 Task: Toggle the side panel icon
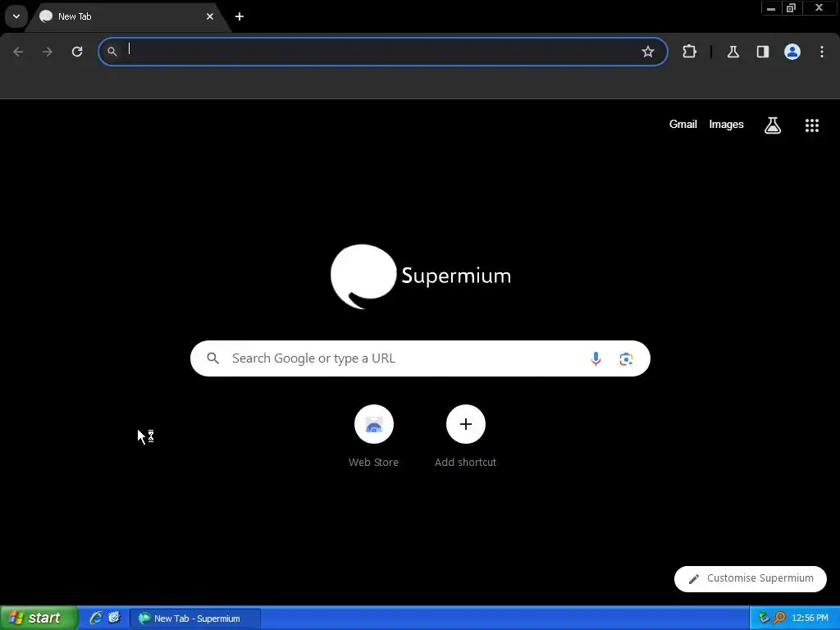762,52
